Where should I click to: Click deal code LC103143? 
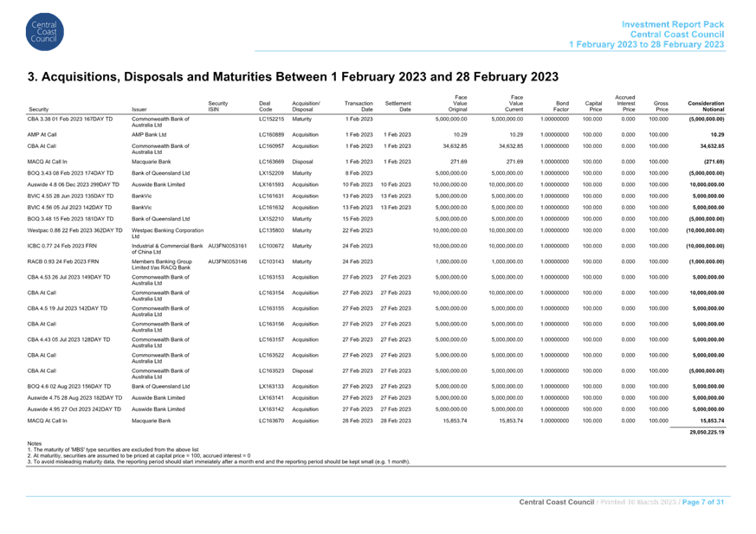(271, 261)
